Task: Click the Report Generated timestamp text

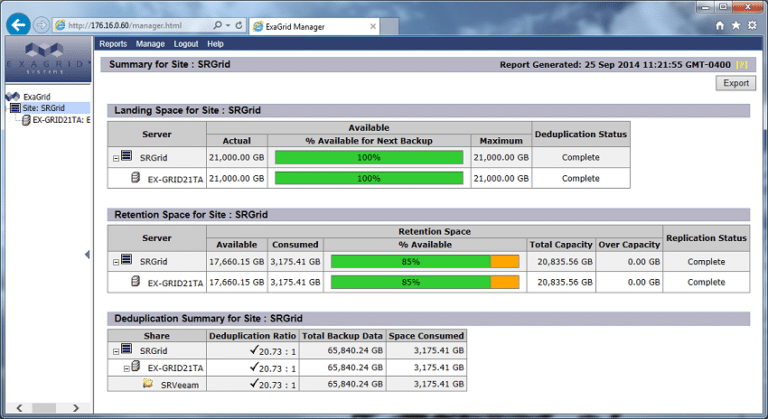Action: click(x=615, y=65)
